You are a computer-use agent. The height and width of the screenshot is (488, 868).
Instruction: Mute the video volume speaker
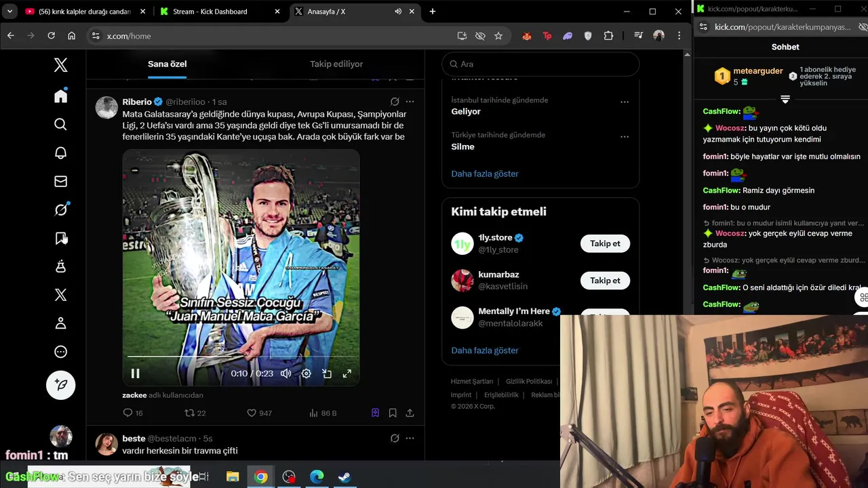285,373
